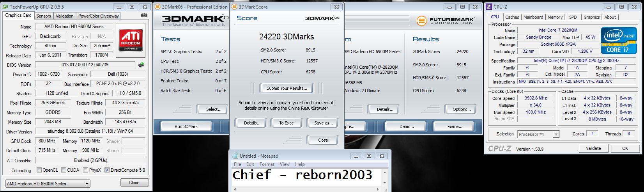Click the ATI Radeon logo in GPU-Z
Screen dimensions: 644x192
131,40
